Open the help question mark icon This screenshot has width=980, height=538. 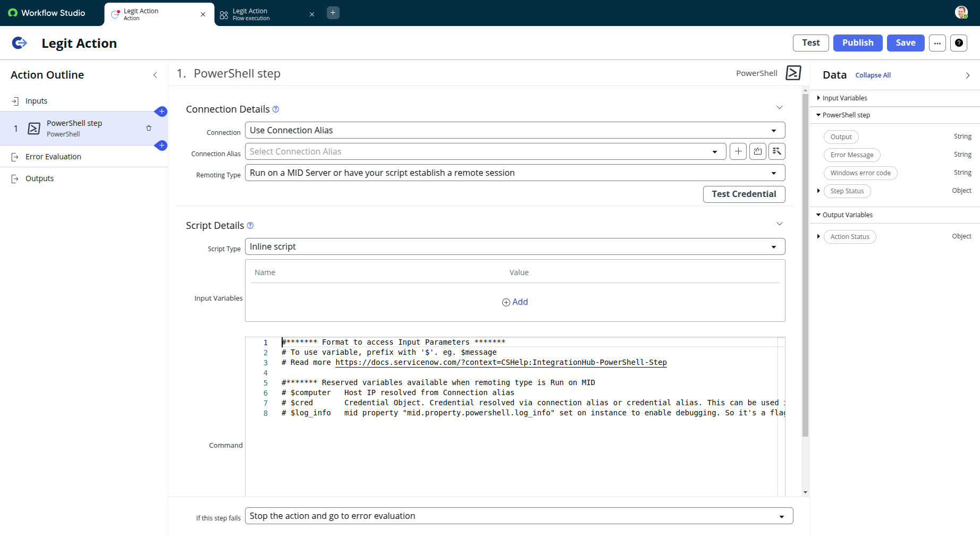pyautogui.click(x=959, y=43)
